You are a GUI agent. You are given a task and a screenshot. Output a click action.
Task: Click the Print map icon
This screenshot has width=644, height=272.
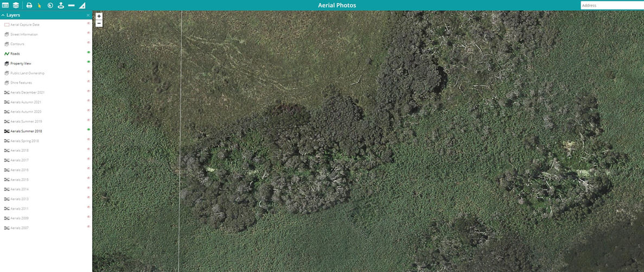[29, 5]
